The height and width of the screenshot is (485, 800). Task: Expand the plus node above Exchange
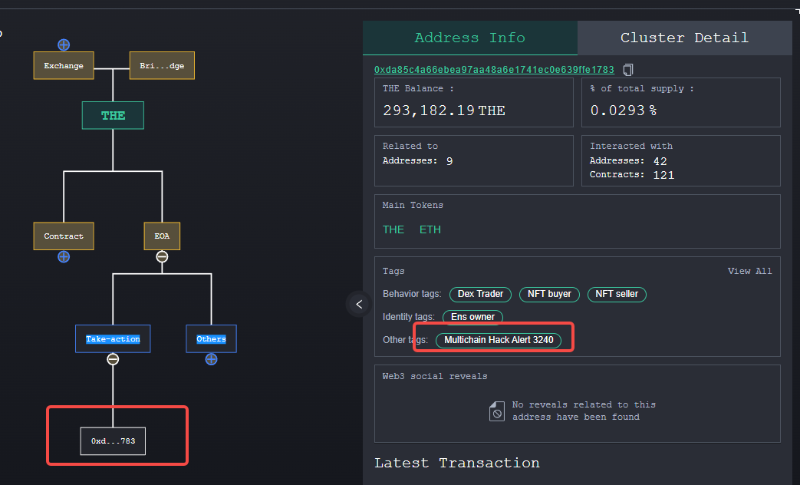coord(64,45)
